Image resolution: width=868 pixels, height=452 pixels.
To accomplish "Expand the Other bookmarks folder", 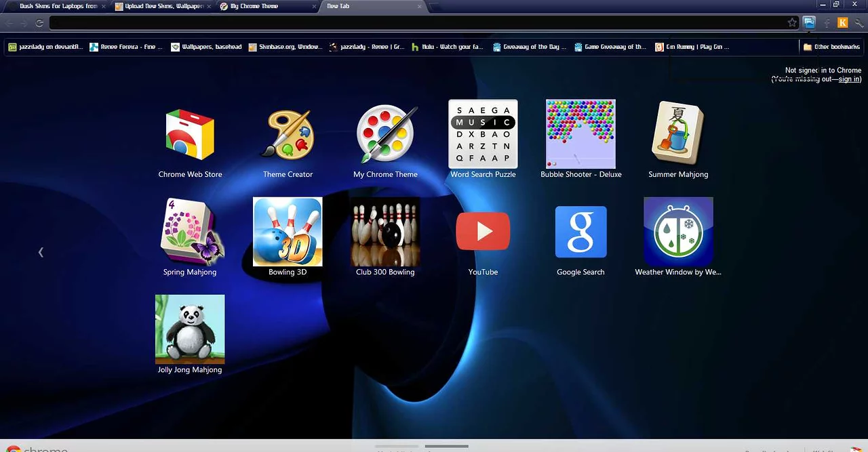I will (x=831, y=47).
